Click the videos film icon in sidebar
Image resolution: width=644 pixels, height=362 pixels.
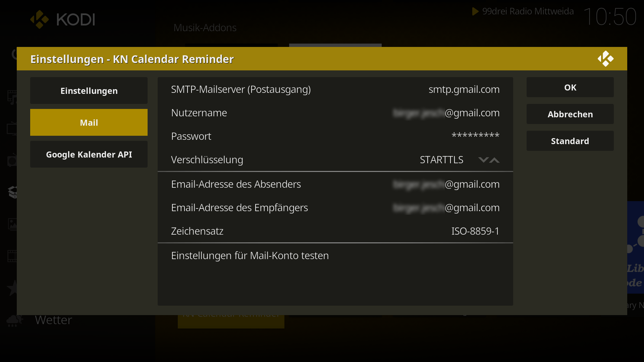(12, 256)
